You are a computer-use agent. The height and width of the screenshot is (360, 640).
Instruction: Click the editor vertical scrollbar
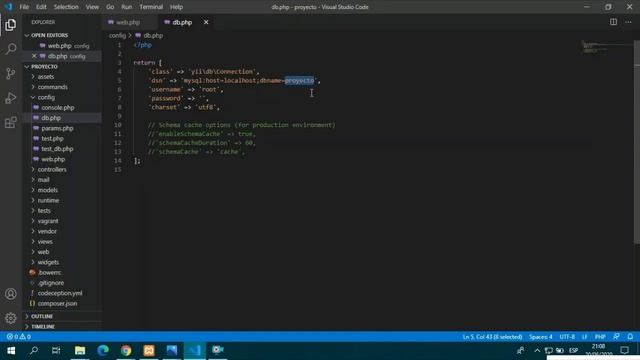pos(636,143)
